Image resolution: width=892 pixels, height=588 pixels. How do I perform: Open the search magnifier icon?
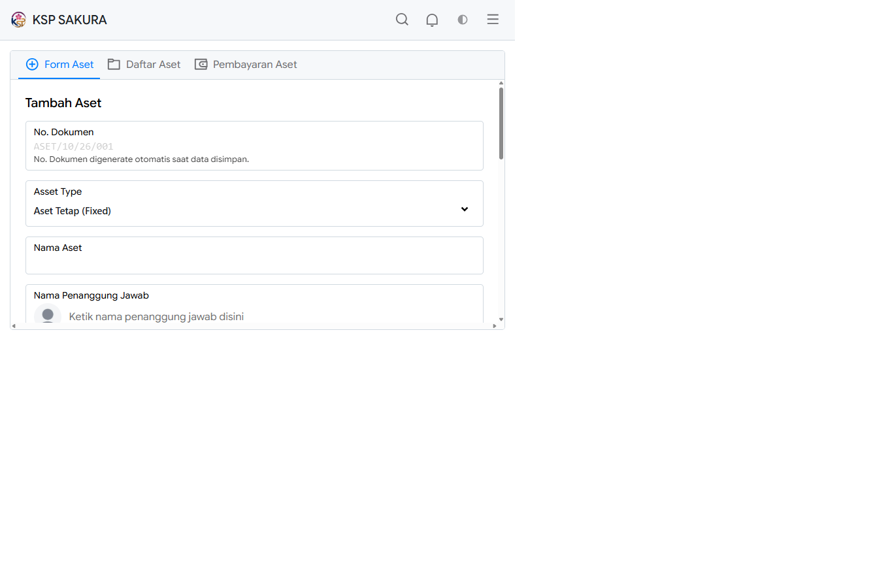click(402, 20)
